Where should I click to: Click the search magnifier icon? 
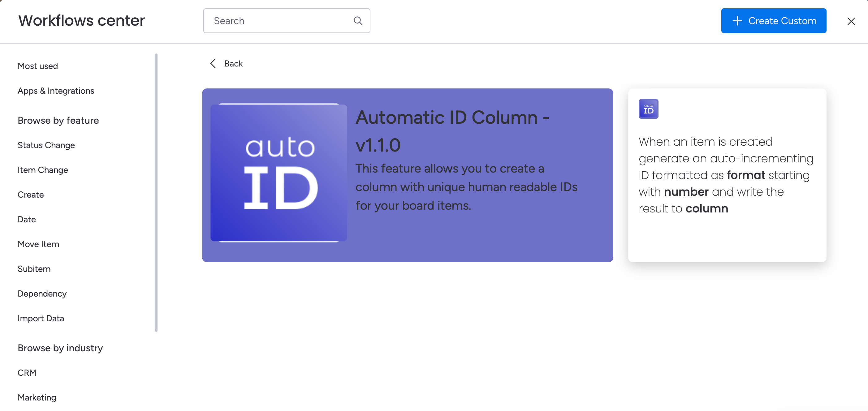(x=357, y=21)
